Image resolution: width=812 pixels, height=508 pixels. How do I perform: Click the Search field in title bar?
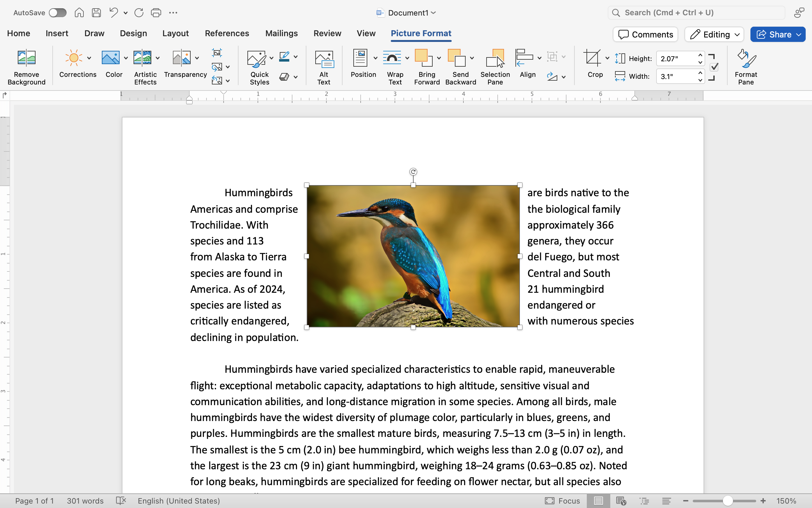pyautogui.click(x=696, y=13)
